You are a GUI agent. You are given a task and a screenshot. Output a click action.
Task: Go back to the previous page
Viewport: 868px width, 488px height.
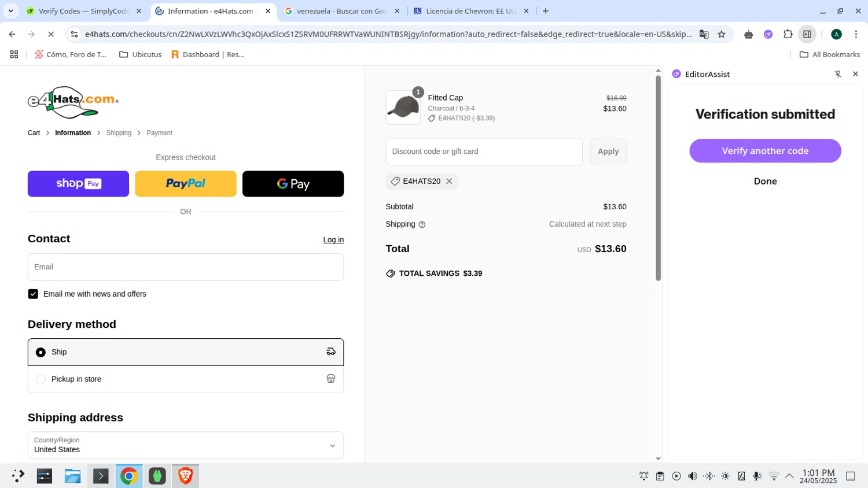[x=12, y=34]
